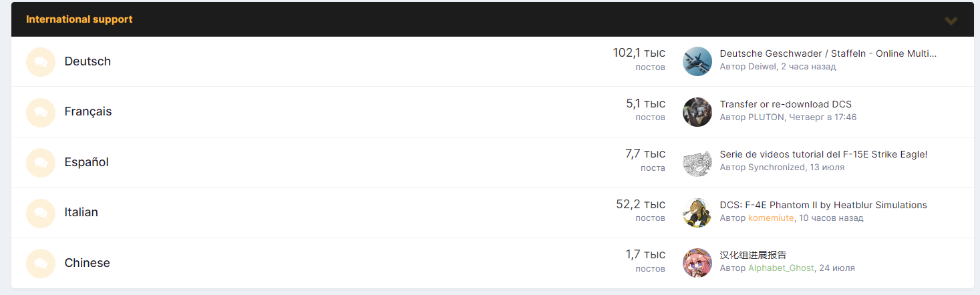View the komemiute author profile link
The width and height of the screenshot is (980, 295).
pyautogui.click(x=771, y=218)
